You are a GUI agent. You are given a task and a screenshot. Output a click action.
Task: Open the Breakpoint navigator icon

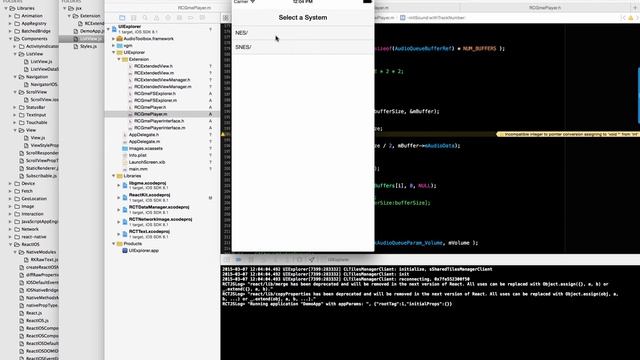[191, 18]
